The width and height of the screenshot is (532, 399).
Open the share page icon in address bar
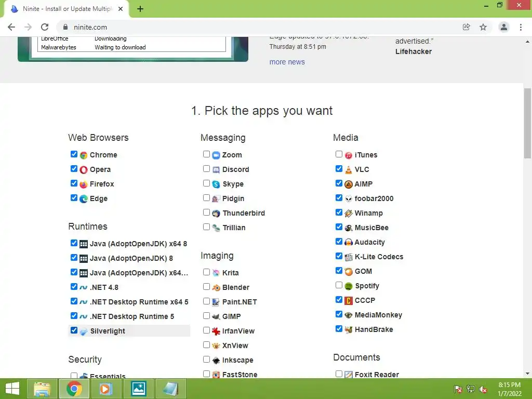click(467, 27)
